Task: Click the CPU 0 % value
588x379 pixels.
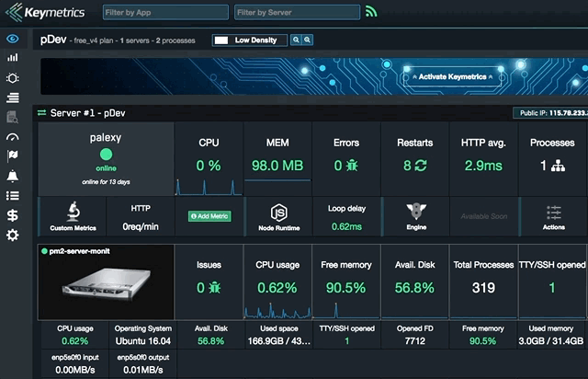Action: click(x=209, y=166)
